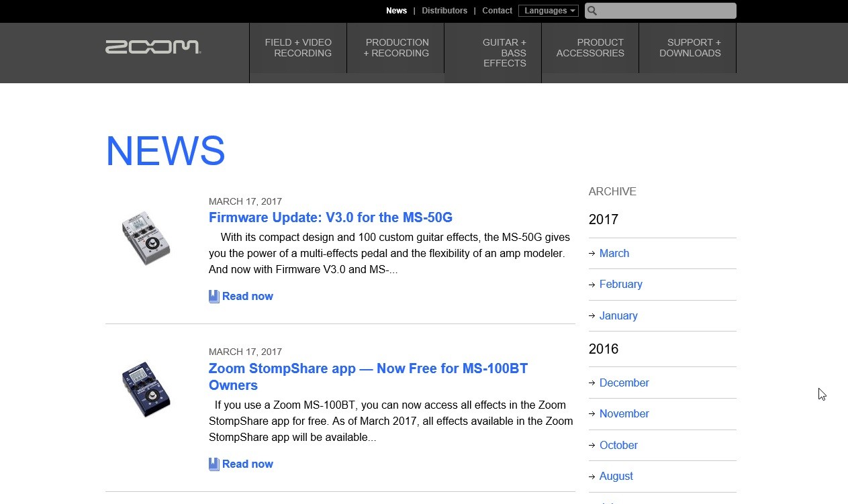Go to the Distributors page
Screen dimensions: 848x504
click(444, 11)
